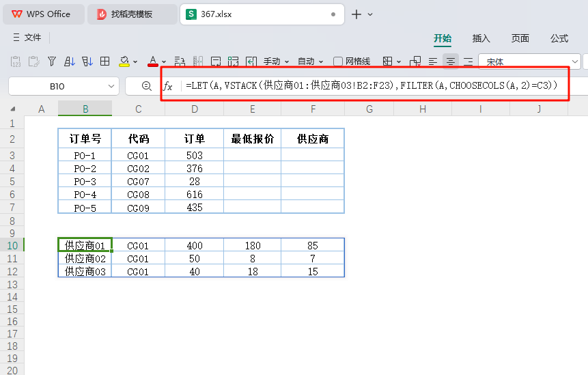Screen dimensions: 588x375
Task: Select cell with value 85
Action: tap(312, 245)
